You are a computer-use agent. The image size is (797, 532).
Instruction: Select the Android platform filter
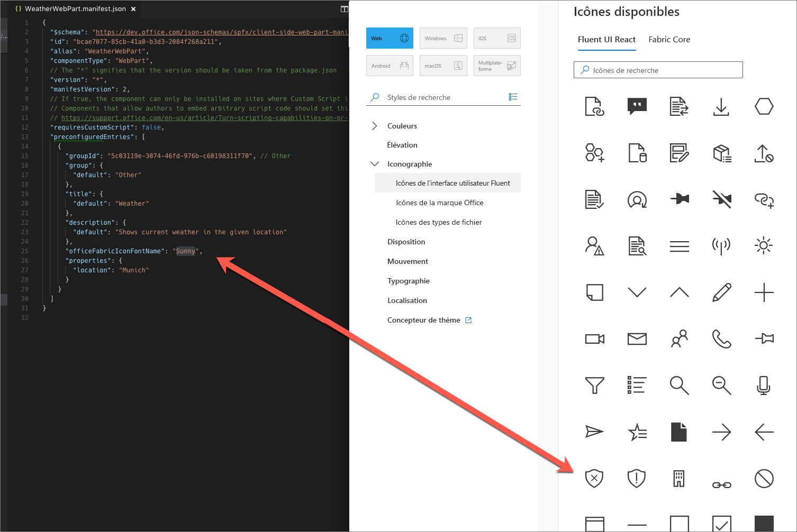390,65
